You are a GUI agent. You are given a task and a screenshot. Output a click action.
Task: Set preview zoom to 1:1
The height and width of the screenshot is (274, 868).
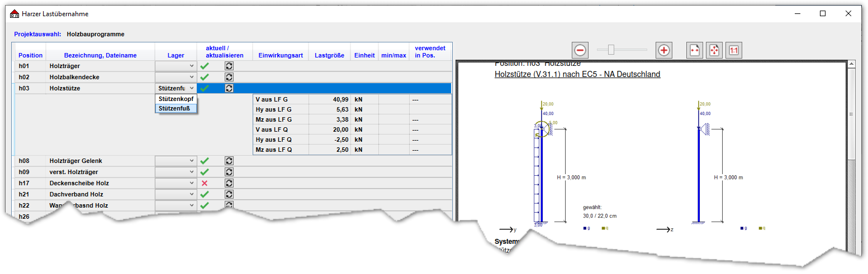(733, 50)
